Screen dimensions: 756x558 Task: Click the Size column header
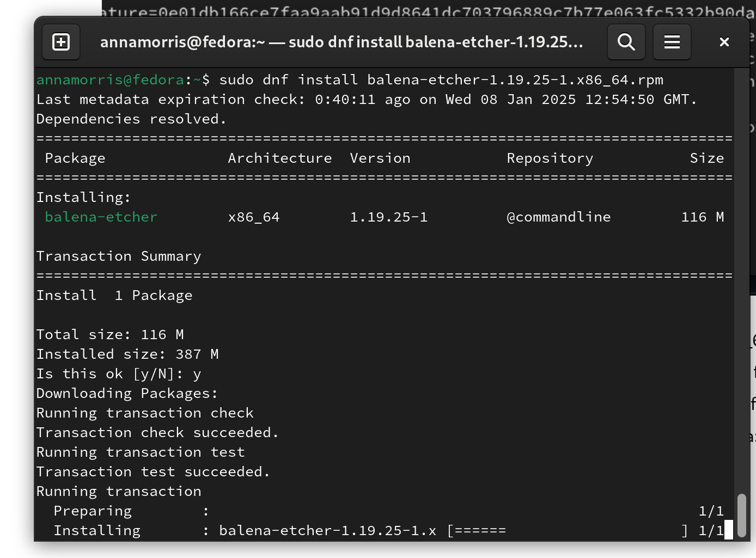coord(707,158)
